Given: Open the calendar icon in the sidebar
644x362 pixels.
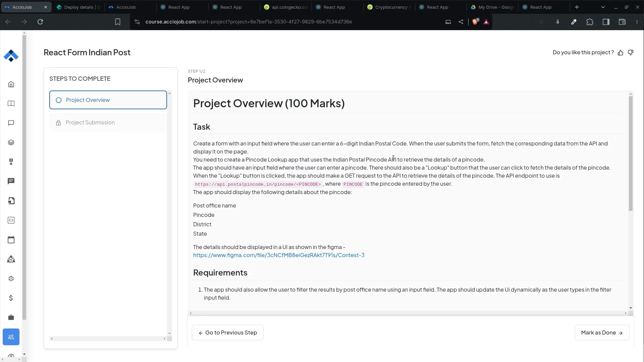Looking at the screenshot, I should 11,240.
